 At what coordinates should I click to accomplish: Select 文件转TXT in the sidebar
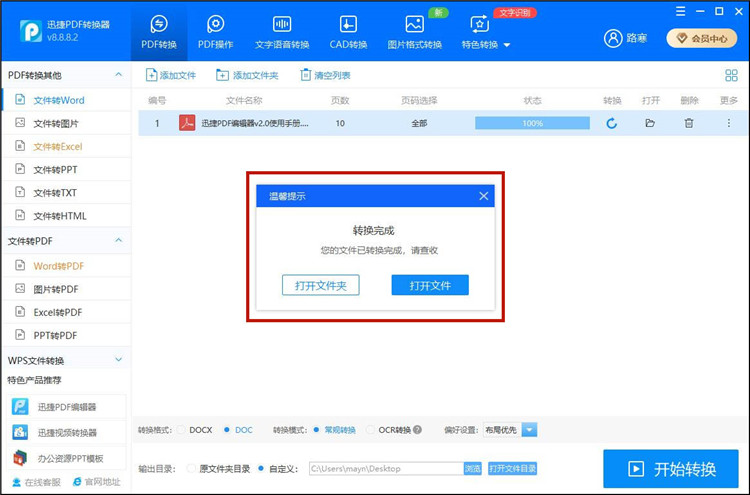[x=66, y=193]
